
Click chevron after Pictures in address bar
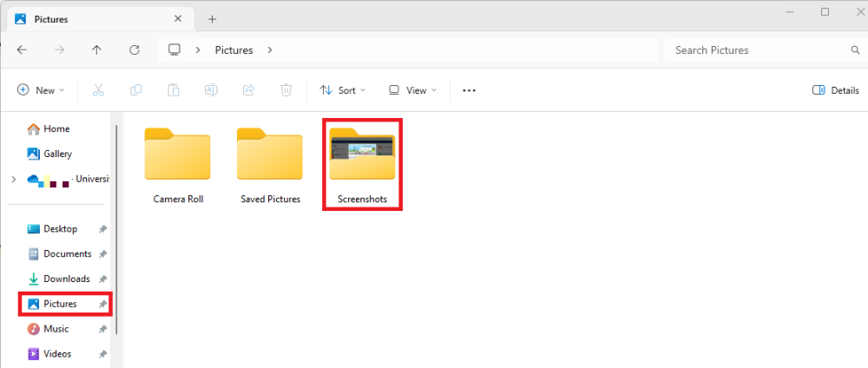270,50
